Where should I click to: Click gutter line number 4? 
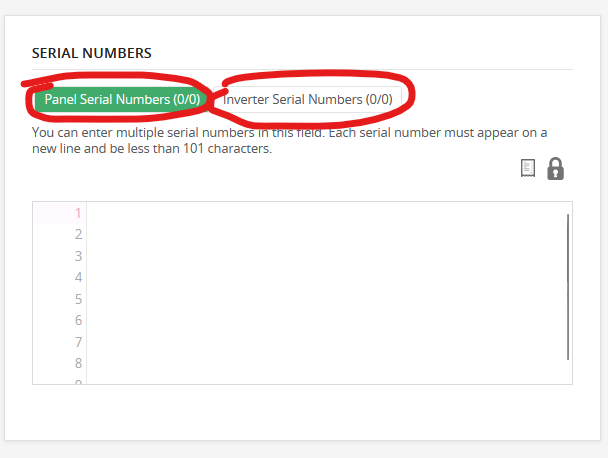(x=77, y=277)
